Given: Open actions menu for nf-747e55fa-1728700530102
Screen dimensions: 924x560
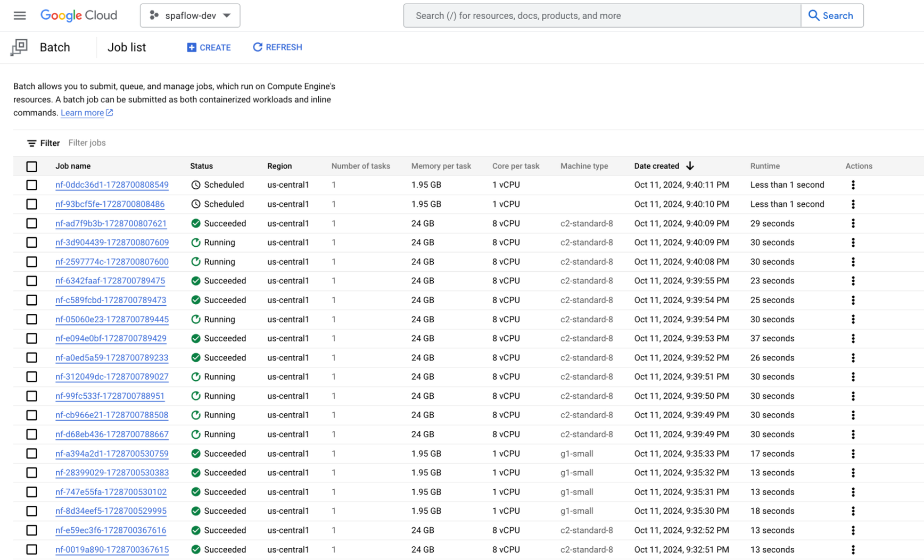Looking at the screenshot, I should [x=853, y=492].
